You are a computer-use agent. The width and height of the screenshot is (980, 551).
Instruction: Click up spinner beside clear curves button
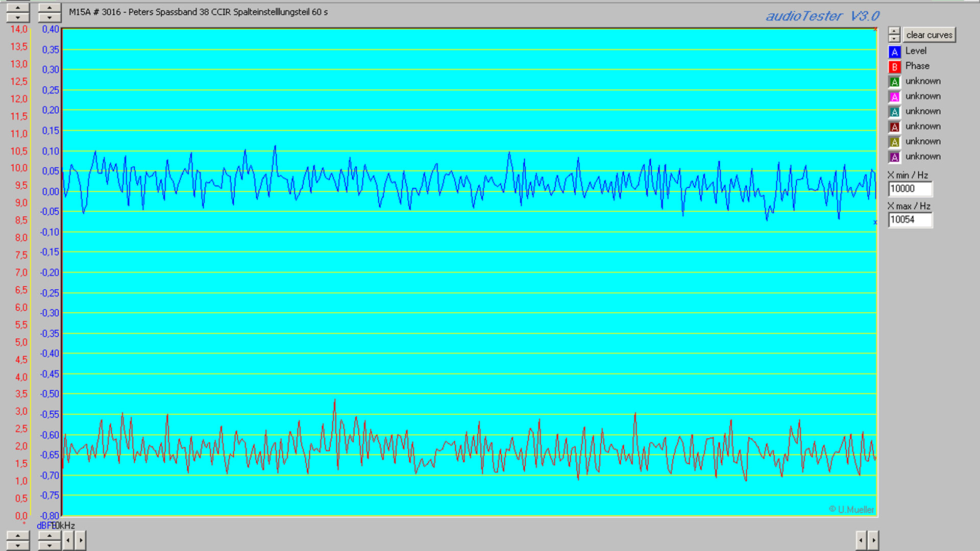click(x=894, y=31)
